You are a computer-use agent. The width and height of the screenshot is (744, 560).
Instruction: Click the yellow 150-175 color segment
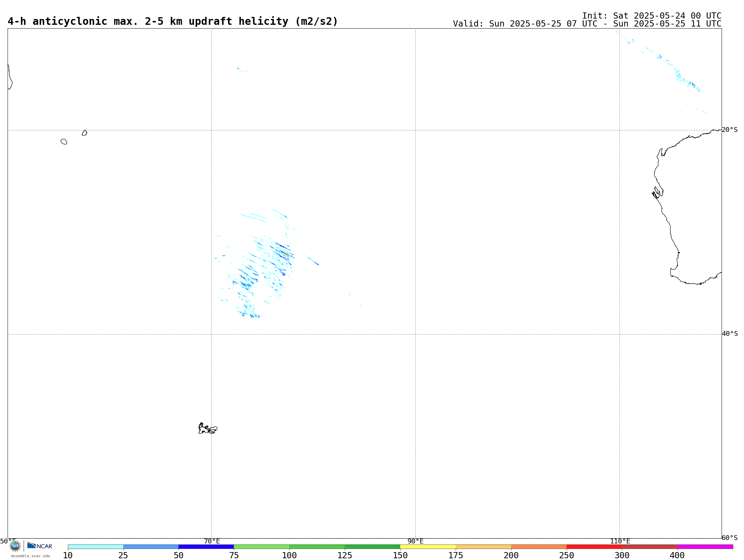[x=428, y=547]
